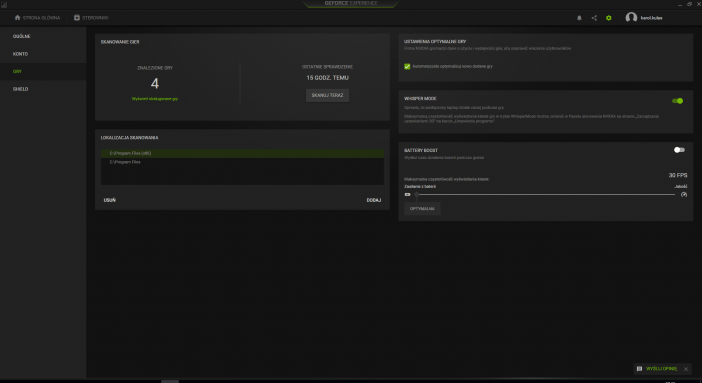The image size is (702, 383).
Task: Click the Battery Boost FPS slider track
Action: pyautogui.click(x=545, y=194)
